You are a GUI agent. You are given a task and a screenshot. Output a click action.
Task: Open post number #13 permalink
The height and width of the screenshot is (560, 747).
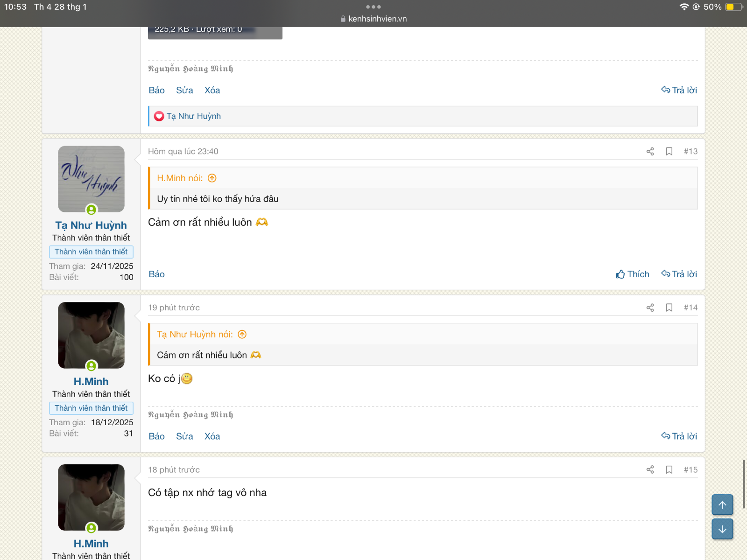point(691,151)
